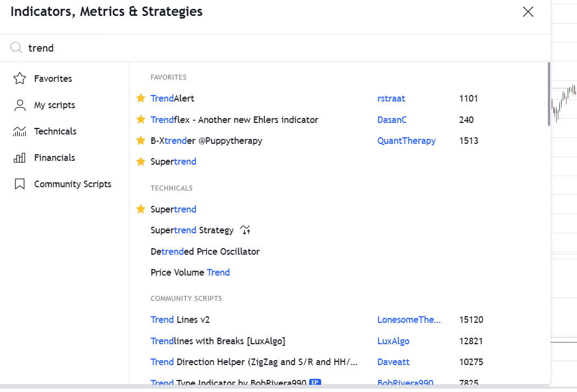Toggle favorite star for Trendflex indicator
The width and height of the screenshot is (577, 392).
click(141, 119)
